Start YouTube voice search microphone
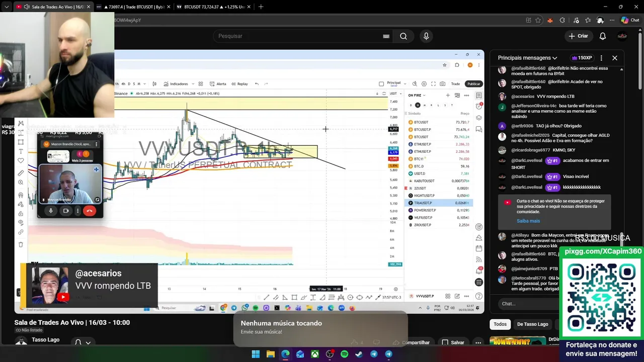Screen dimensions: 644x362 click(426, 36)
